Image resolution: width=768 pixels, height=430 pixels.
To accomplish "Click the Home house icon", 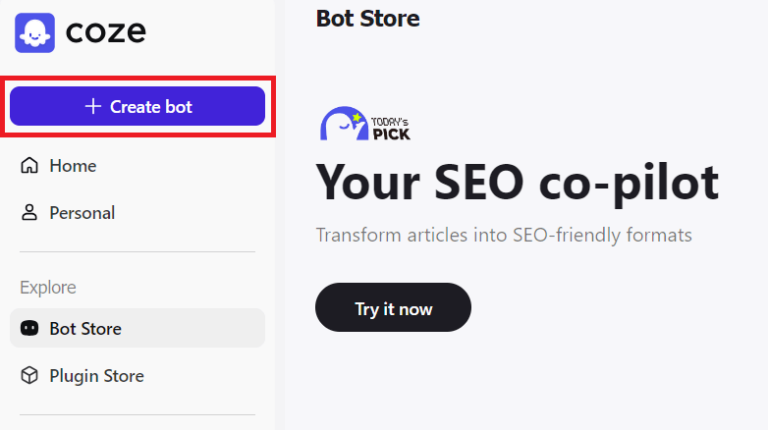I will 30,165.
